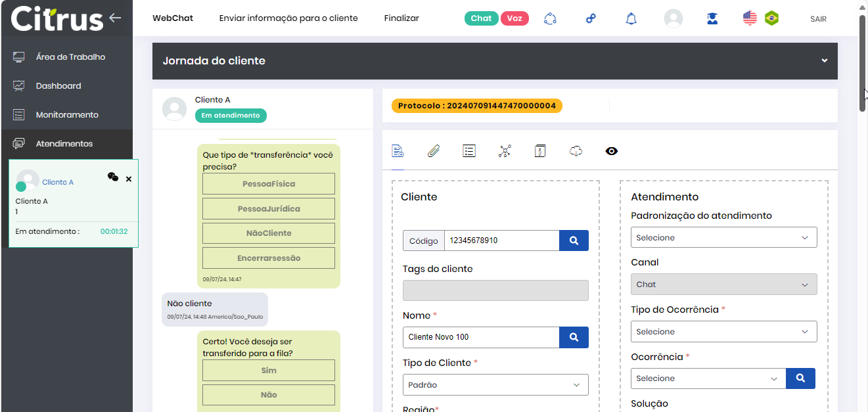The height and width of the screenshot is (412, 868).
Task: Search client by Código magnifier button
Action: [574, 240]
